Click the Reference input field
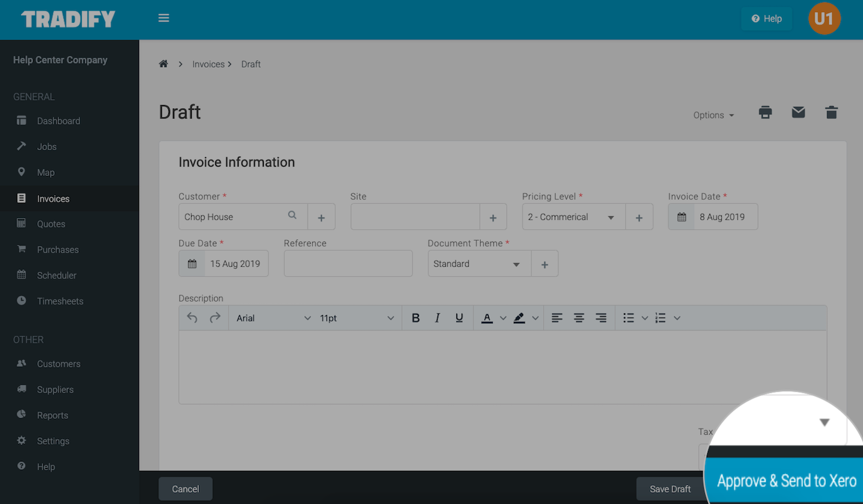The width and height of the screenshot is (863, 504). [348, 264]
